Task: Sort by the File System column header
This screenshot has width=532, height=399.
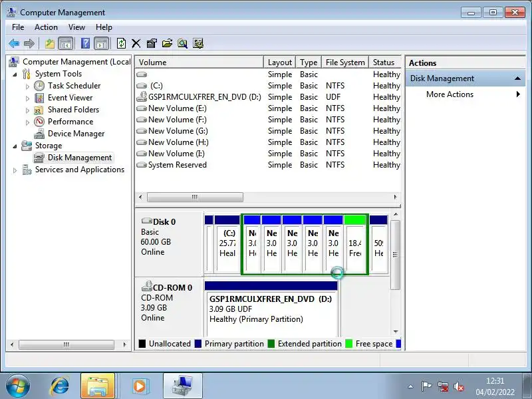Action: [x=345, y=63]
